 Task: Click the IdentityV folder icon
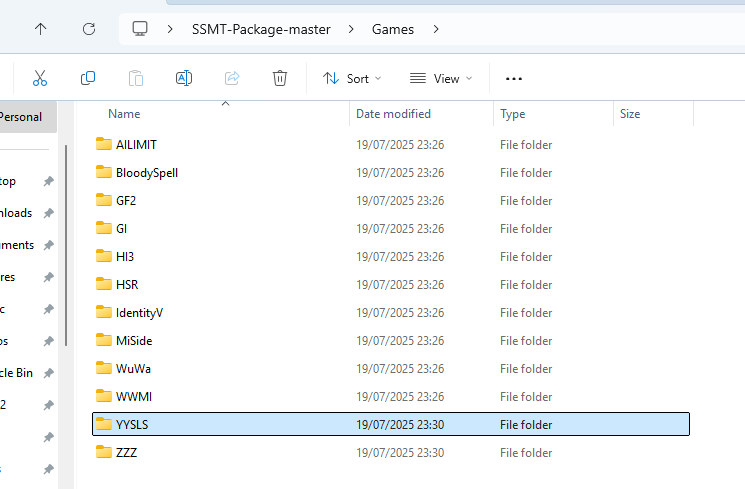click(104, 312)
